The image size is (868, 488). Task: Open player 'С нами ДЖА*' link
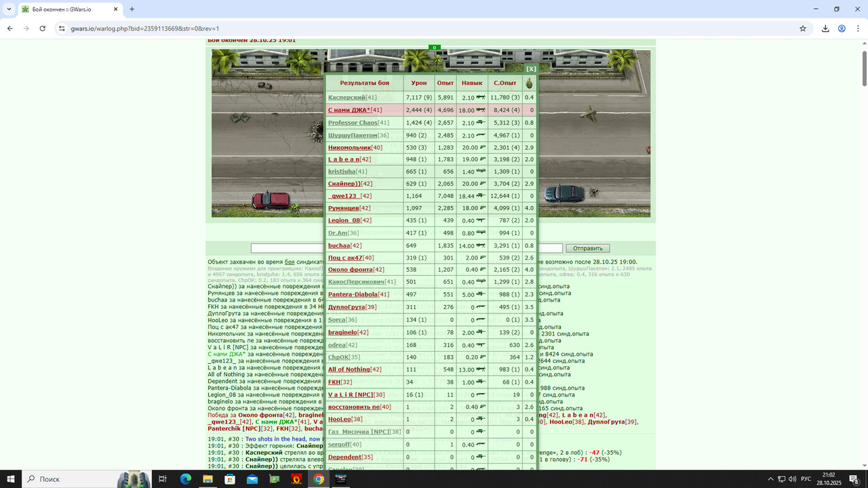[349, 110]
